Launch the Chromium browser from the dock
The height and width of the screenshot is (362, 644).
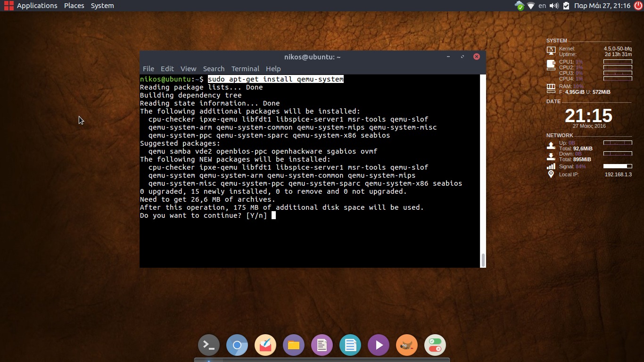[237, 345]
